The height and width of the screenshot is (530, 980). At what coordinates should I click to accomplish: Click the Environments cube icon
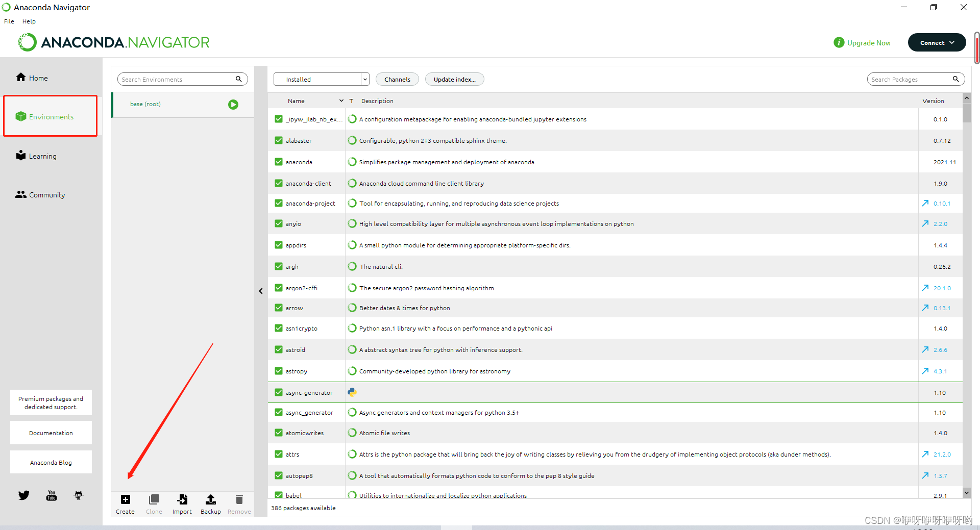tap(21, 116)
